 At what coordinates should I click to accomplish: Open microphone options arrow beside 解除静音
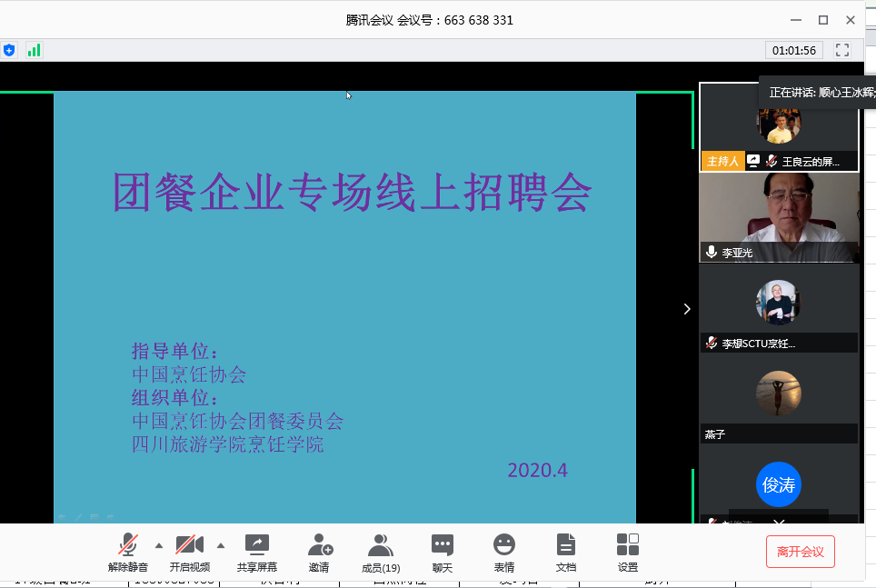click(159, 545)
